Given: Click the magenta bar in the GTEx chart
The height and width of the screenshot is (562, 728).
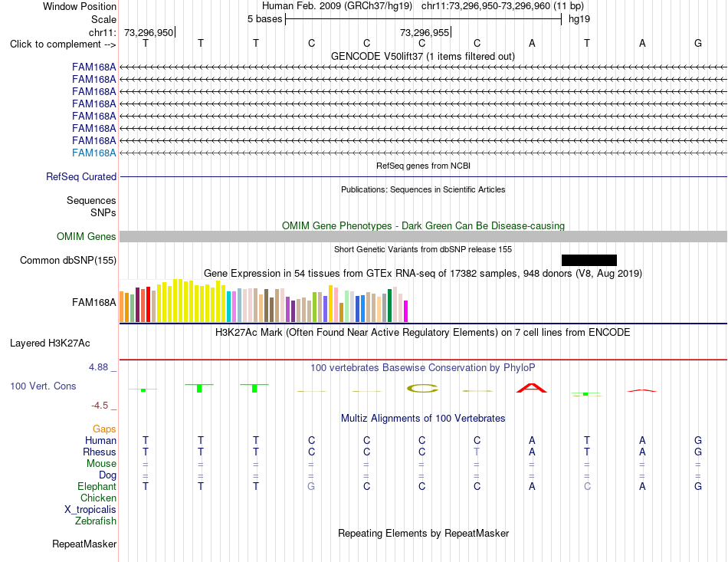Looking at the screenshot, I should [x=406, y=311].
